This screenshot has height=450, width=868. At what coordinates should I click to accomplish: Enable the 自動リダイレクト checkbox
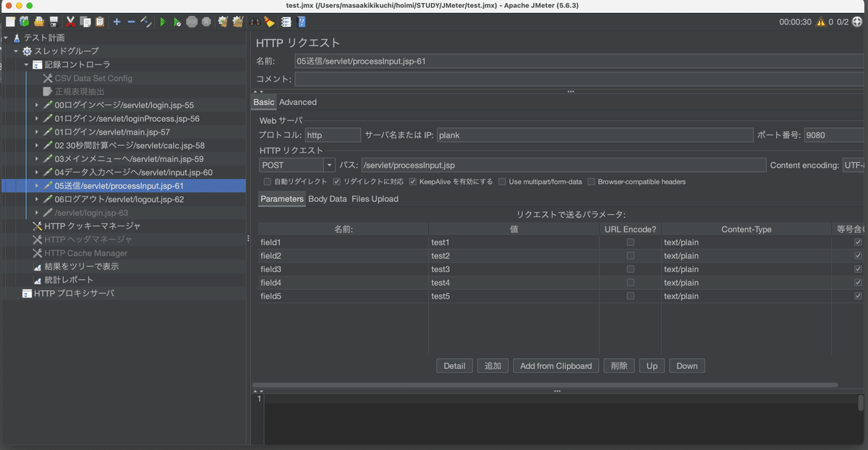(268, 182)
